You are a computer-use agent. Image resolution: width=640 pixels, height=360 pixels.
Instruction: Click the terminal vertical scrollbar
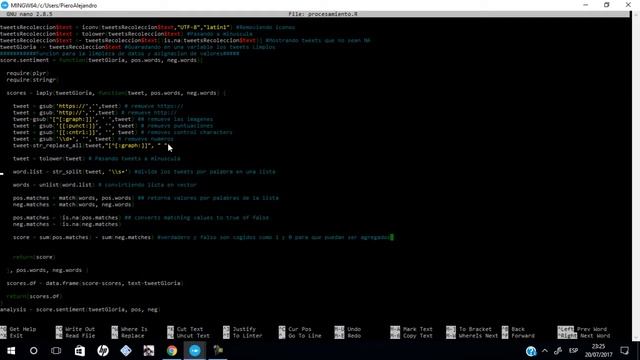point(636,176)
